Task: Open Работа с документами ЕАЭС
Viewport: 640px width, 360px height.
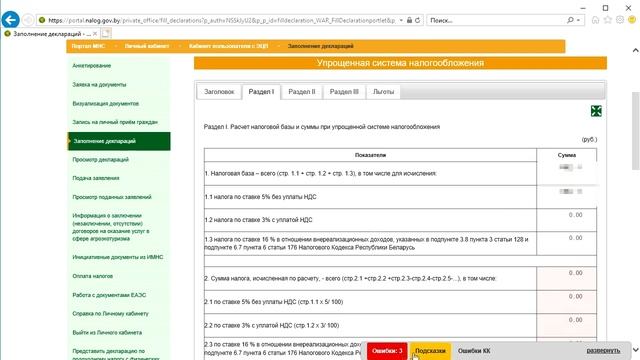Action: click(109, 295)
